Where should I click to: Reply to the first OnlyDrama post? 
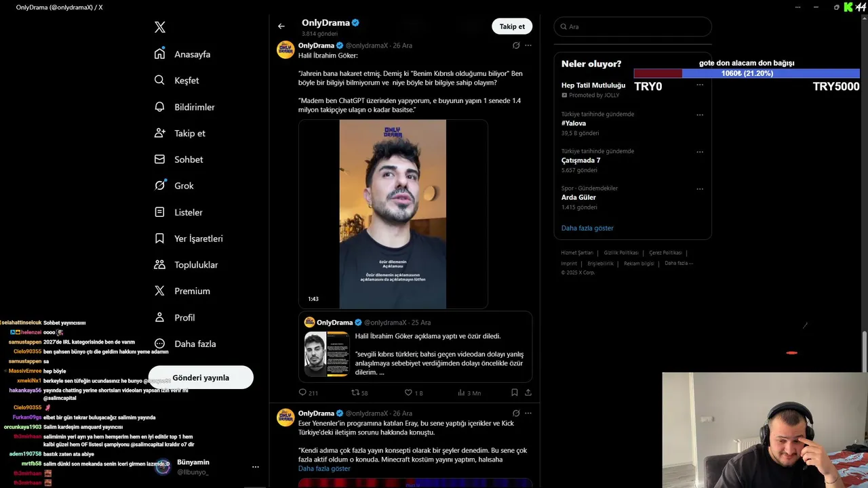pos(309,392)
